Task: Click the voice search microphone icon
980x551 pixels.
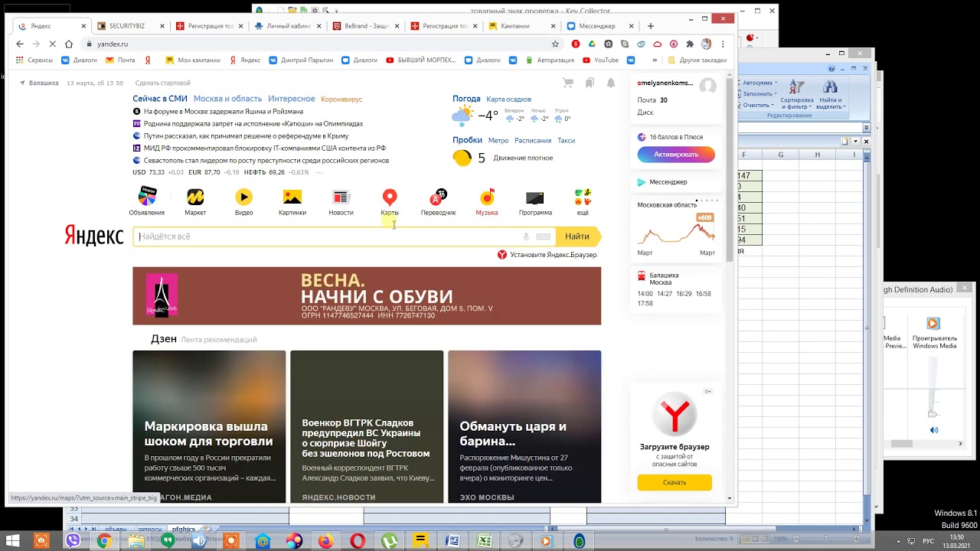Action: [x=526, y=237]
